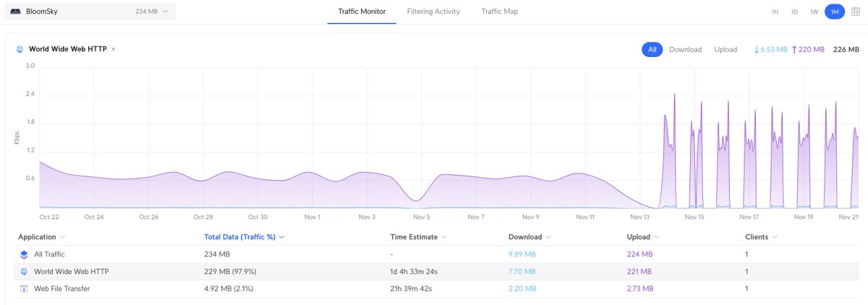Show only Upload traffic in chart
The height and width of the screenshot is (305, 868).
tap(726, 49)
